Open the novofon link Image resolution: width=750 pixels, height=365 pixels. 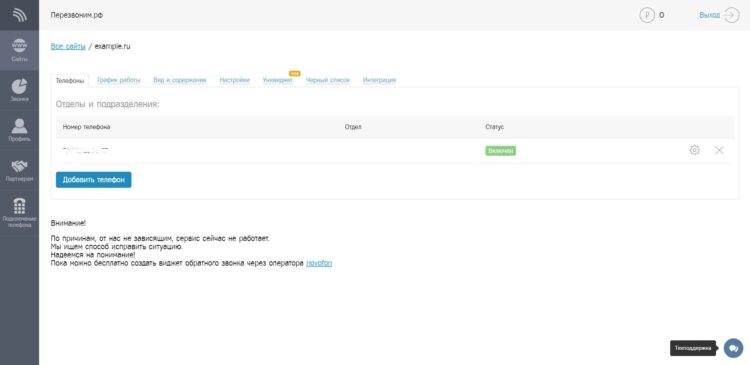[x=319, y=263]
